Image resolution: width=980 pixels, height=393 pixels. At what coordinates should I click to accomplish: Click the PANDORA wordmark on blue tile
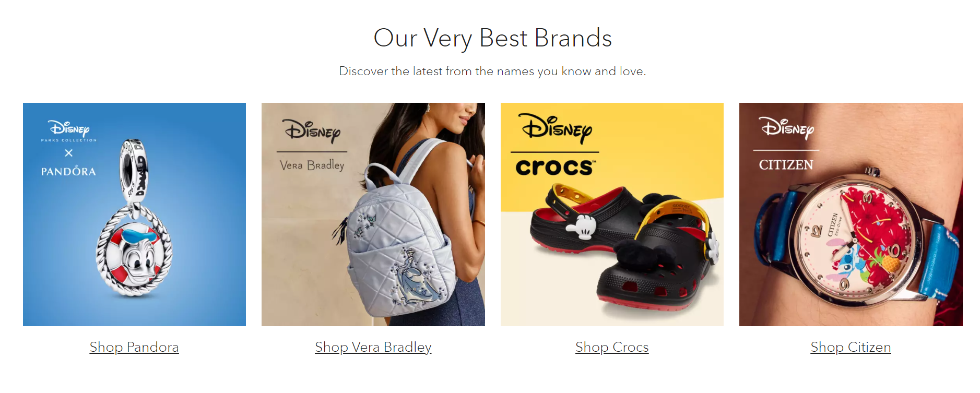68,171
